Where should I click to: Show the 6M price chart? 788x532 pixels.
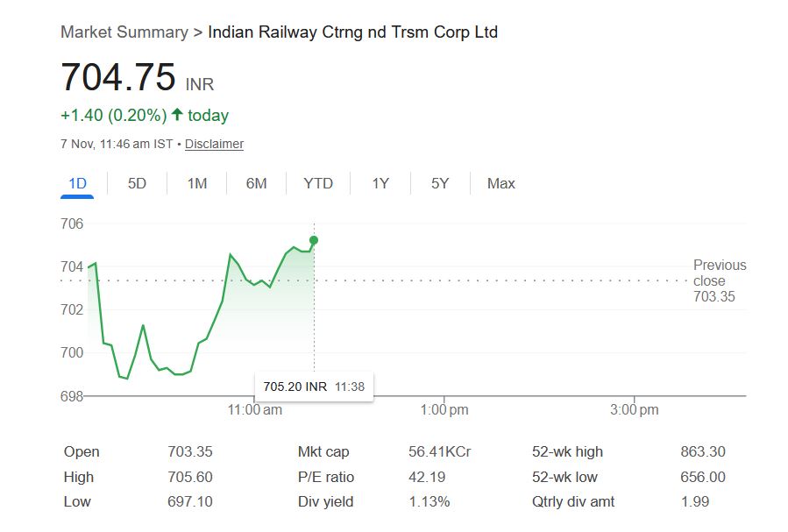click(256, 183)
